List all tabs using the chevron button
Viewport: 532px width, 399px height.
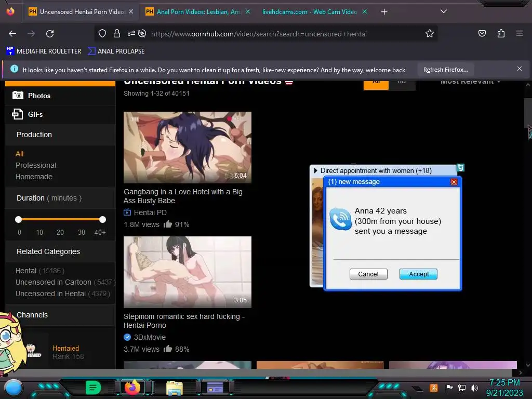coord(444,11)
